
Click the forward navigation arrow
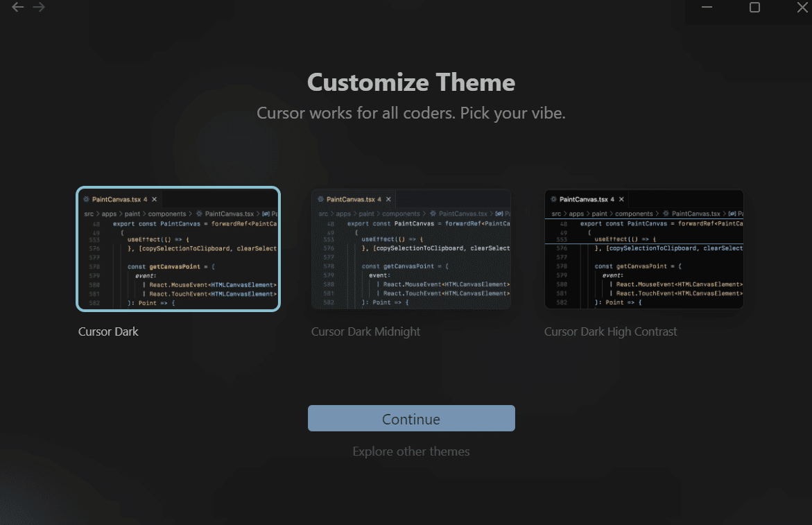[x=40, y=7]
